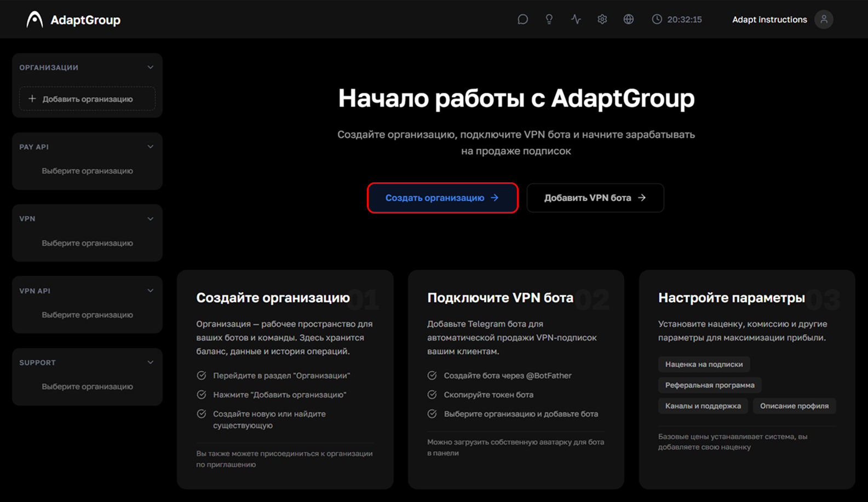Screen dimensions: 868x502
Task: Click "Выберите организацию" under PAY API
Action: click(x=88, y=171)
